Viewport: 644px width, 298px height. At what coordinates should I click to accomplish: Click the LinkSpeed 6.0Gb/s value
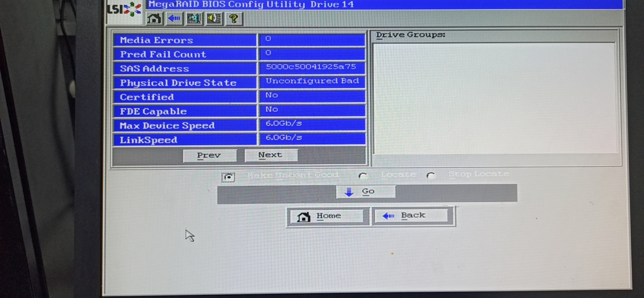pyautogui.click(x=284, y=137)
